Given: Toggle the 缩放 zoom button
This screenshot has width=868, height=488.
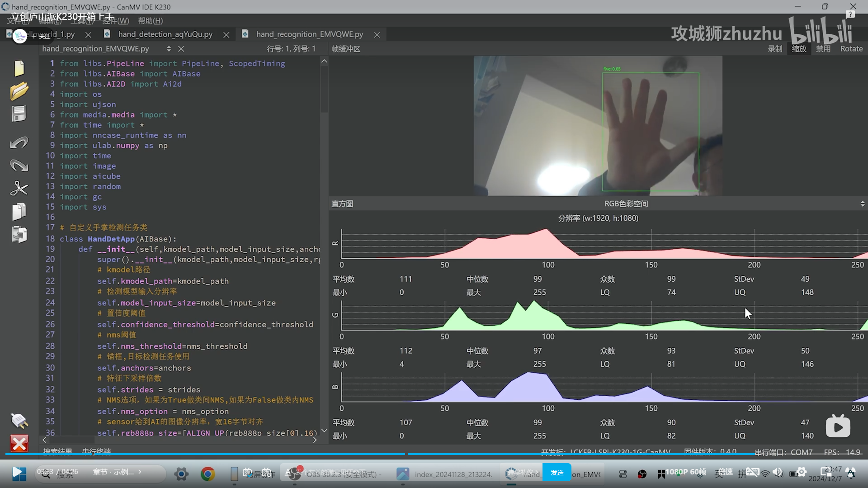Looking at the screenshot, I should click(799, 49).
